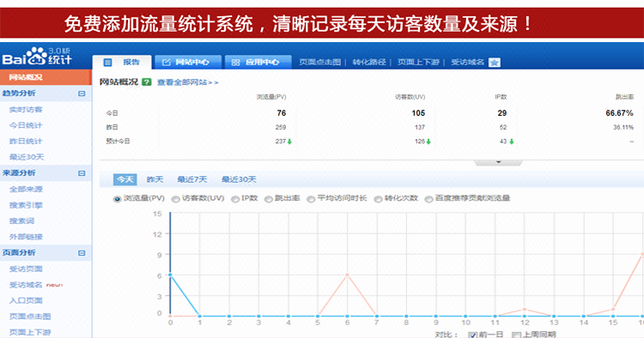644x338 pixels.
Task: Collapse the 页面分析 sidebar section
Action: click(x=82, y=253)
